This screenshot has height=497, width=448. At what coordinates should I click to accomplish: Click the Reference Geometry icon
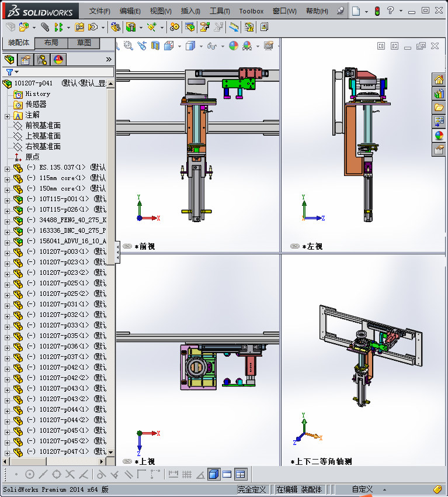coord(152,27)
